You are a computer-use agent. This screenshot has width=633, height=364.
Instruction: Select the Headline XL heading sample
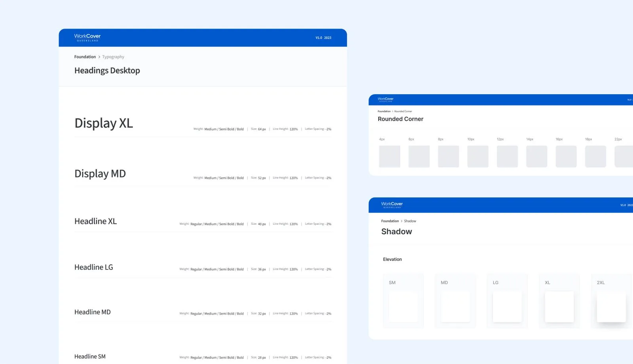[96, 221]
